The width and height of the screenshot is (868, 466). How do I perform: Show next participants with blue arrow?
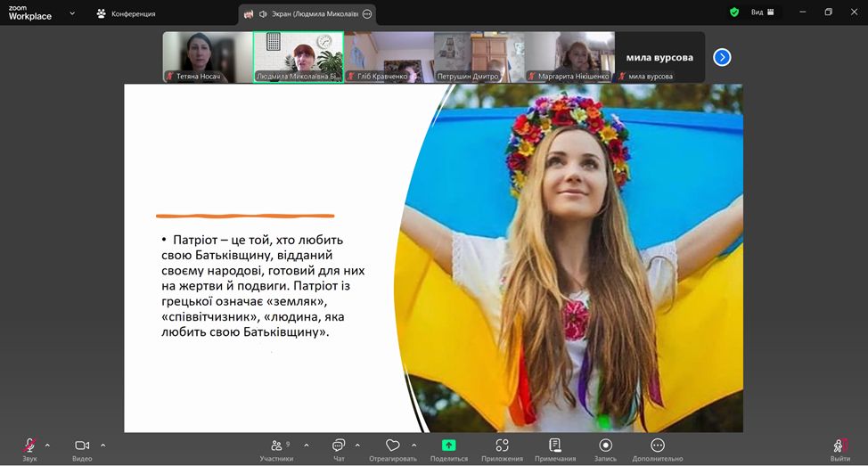tap(722, 57)
